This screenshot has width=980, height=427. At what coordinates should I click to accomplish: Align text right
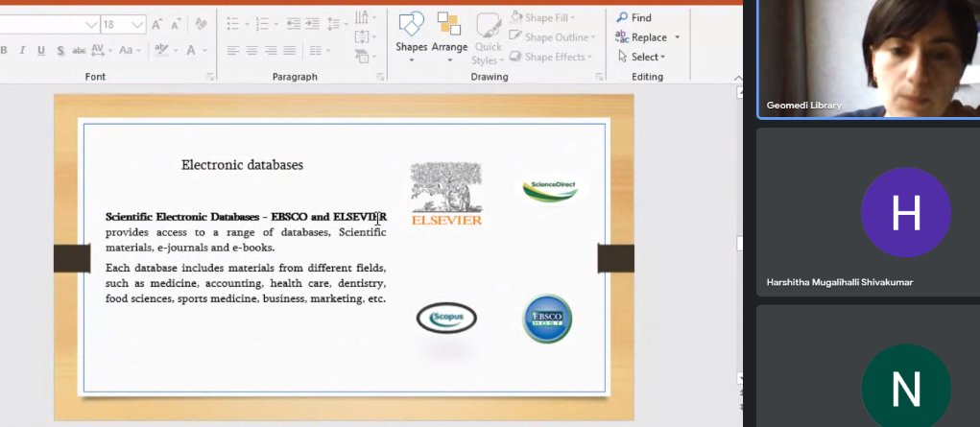point(271,51)
